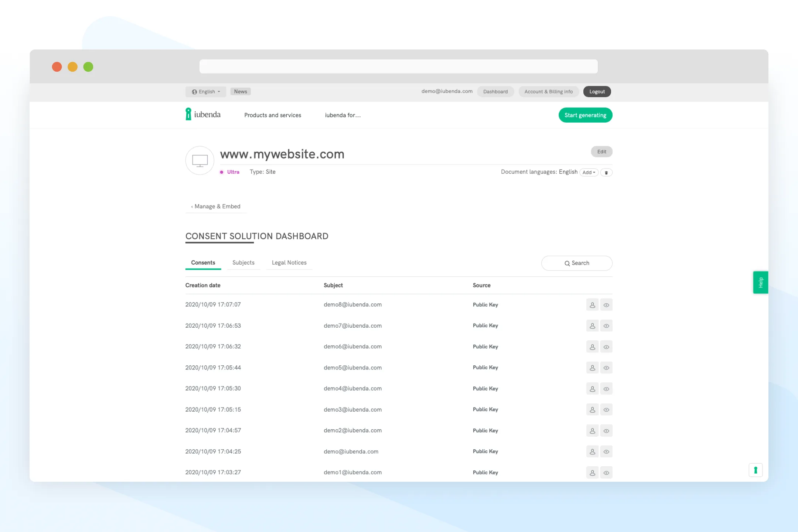
Task: Click the Source column header
Action: pyautogui.click(x=482, y=285)
